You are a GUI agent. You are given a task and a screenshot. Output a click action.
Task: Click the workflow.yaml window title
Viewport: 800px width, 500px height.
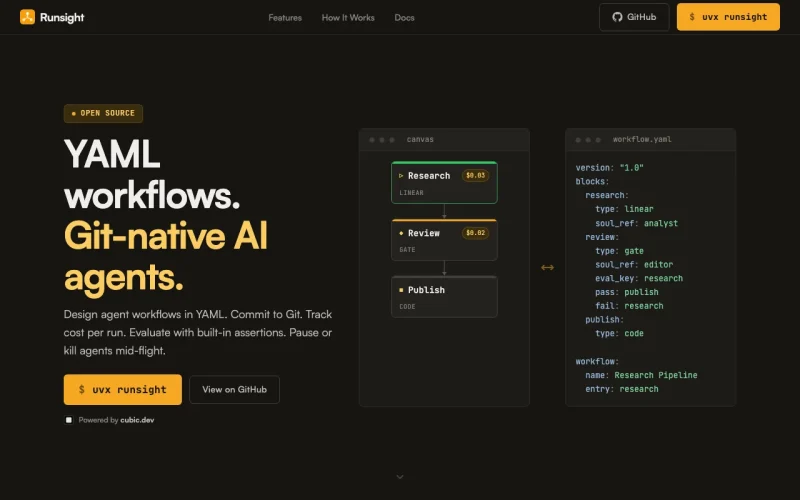[x=642, y=139]
